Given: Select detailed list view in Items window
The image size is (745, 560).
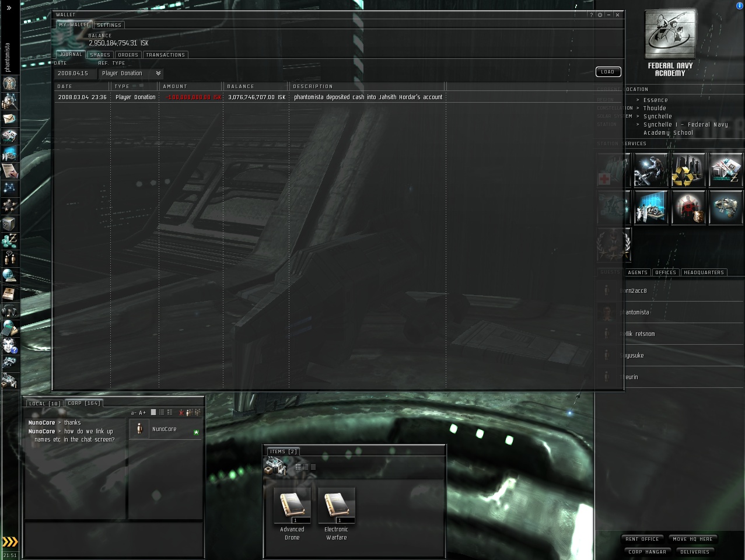Looking at the screenshot, I should pyautogui.click(x=306, y=467).
